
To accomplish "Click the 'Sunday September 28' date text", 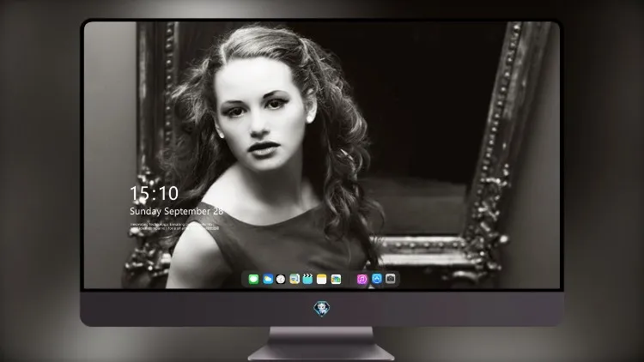I will pyautogui.click(x=177, y=211).
